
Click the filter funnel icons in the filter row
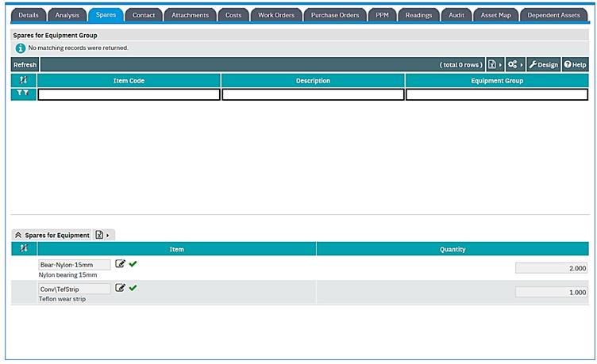[x=23, y=94]
